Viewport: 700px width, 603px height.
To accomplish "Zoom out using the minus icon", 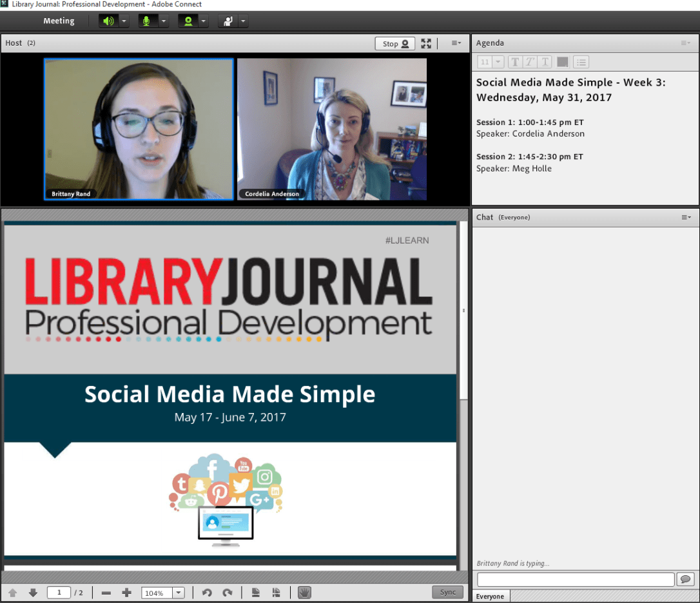I will tap(106, 593).
